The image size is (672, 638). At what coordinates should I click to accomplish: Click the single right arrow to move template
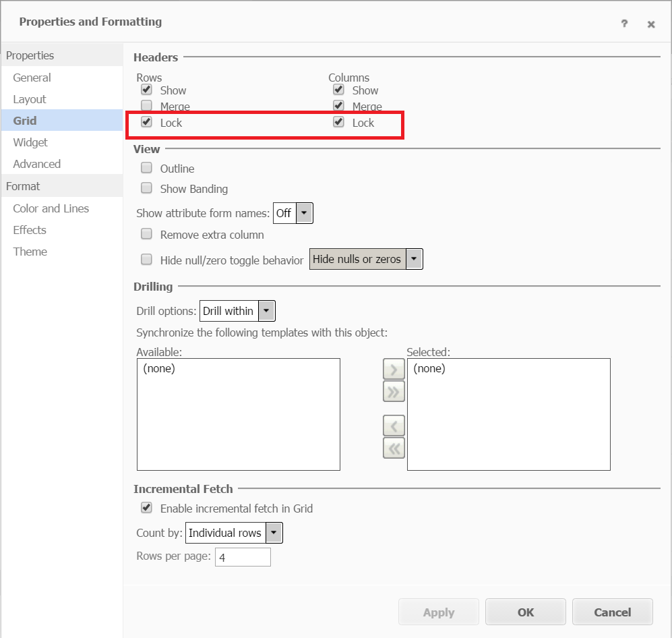394,369
